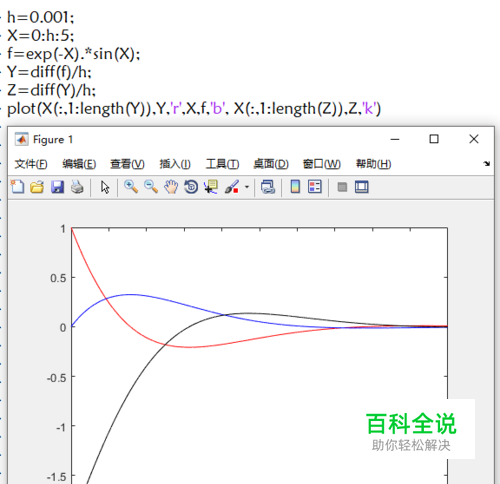Open the 帮助(H) menu

(x=374, y=164)
